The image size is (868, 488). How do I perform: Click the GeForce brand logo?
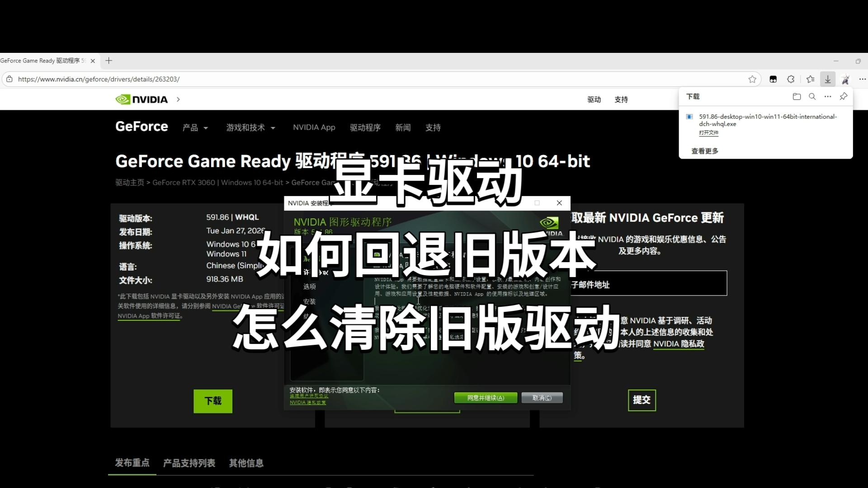[x=142, y=127]
